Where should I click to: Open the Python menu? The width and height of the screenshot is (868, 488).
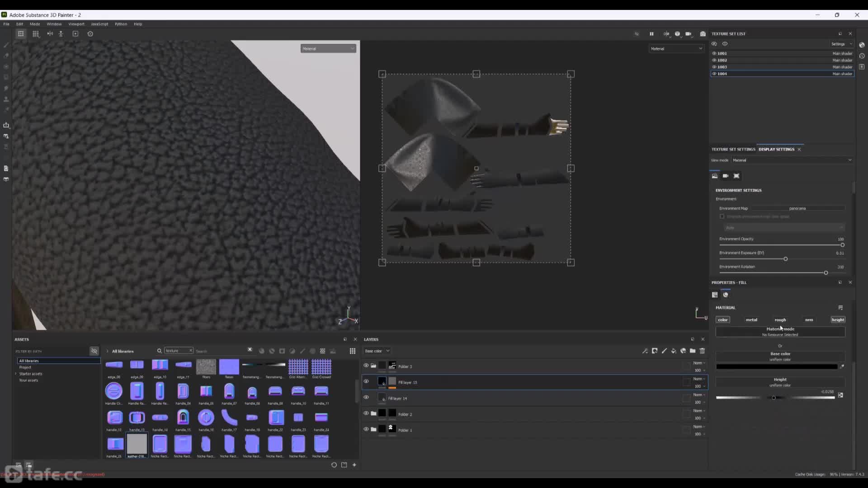click(121, 24)
